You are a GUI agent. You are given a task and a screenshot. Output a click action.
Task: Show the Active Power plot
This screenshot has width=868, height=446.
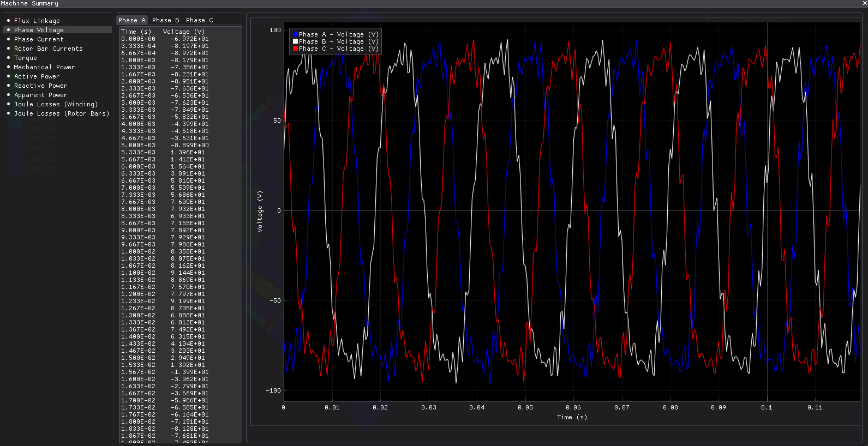tap(37, 76)
